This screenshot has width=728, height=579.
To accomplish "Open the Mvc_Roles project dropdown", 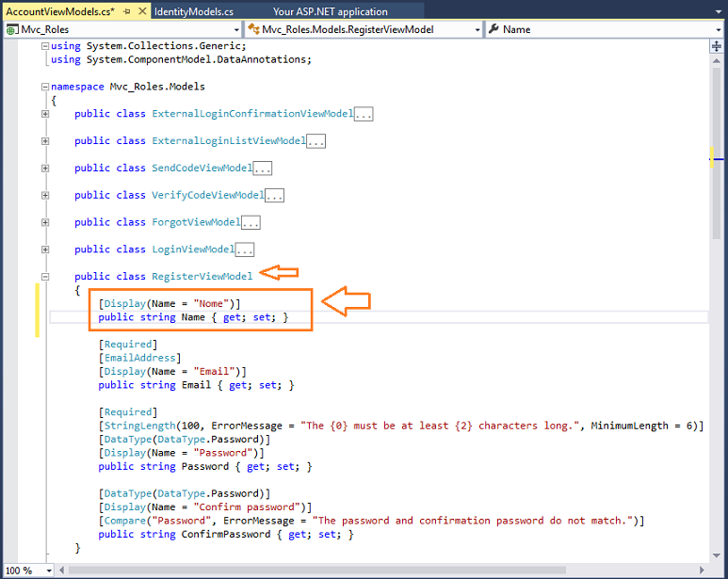I will 236,30.
